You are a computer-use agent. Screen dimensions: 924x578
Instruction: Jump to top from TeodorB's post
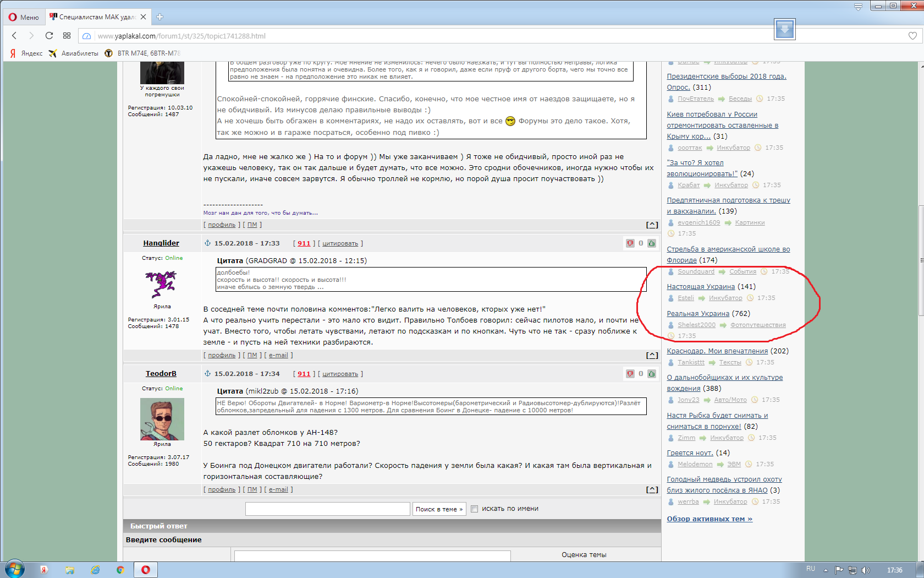tap(652, 490)
